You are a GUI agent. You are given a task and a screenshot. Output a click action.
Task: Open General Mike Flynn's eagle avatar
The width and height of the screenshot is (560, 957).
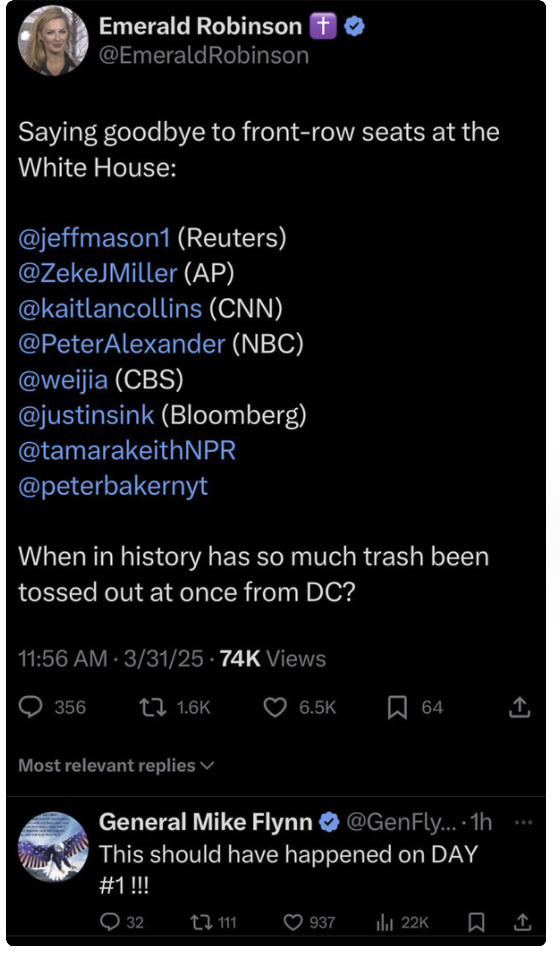(53, 847)
